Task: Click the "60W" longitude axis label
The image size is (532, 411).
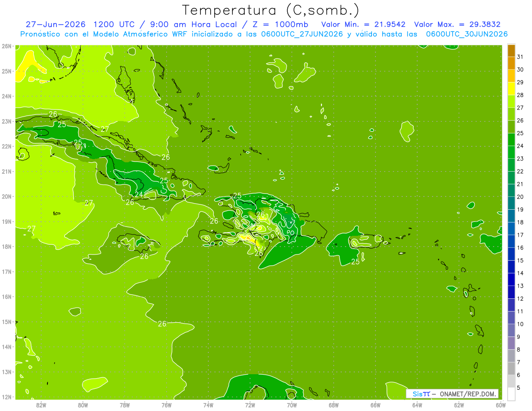Action: click(x=501, y=405)
